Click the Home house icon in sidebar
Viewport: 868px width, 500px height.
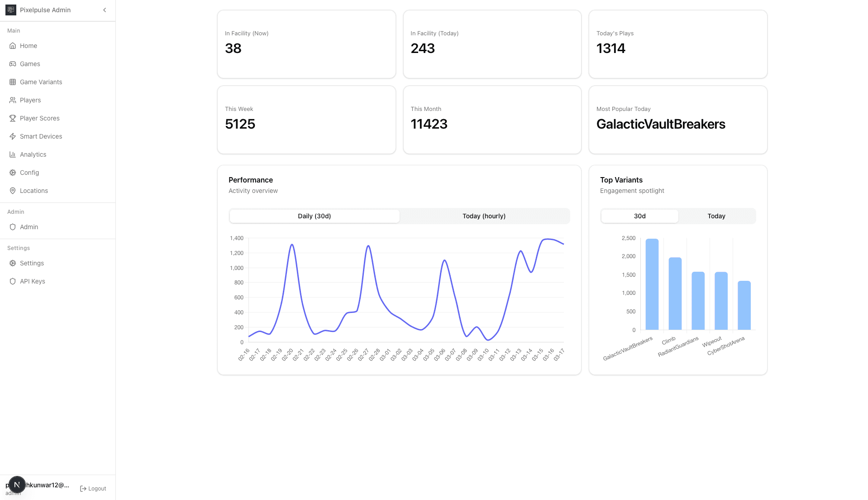13,46
